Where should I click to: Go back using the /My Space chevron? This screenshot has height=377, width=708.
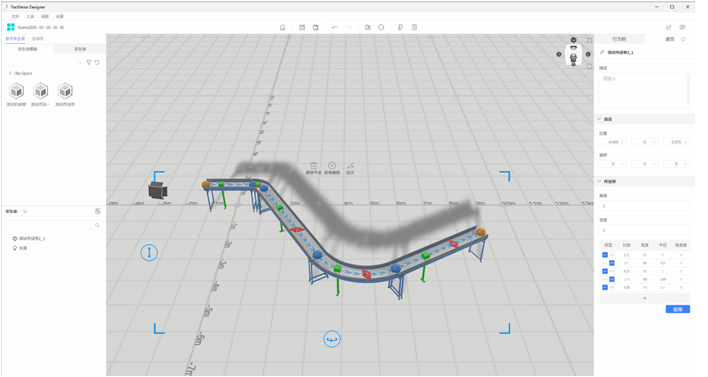click(10, 73)
